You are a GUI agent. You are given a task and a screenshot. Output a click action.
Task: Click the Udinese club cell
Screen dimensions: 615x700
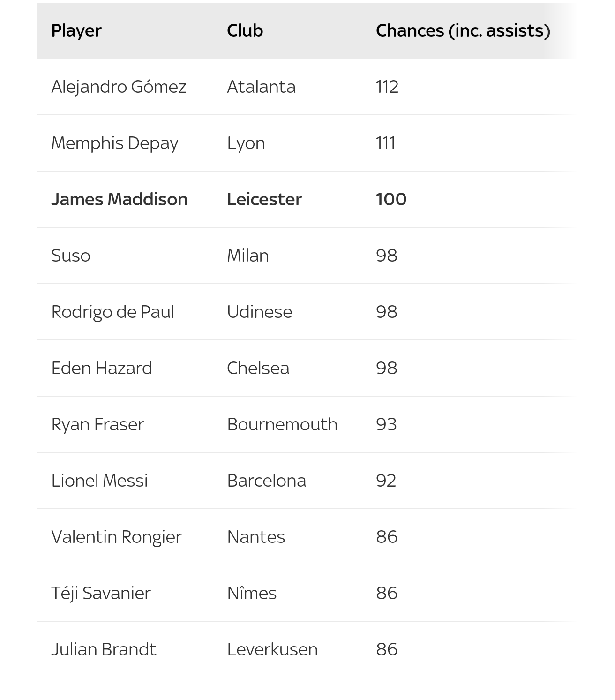[260, 312]
